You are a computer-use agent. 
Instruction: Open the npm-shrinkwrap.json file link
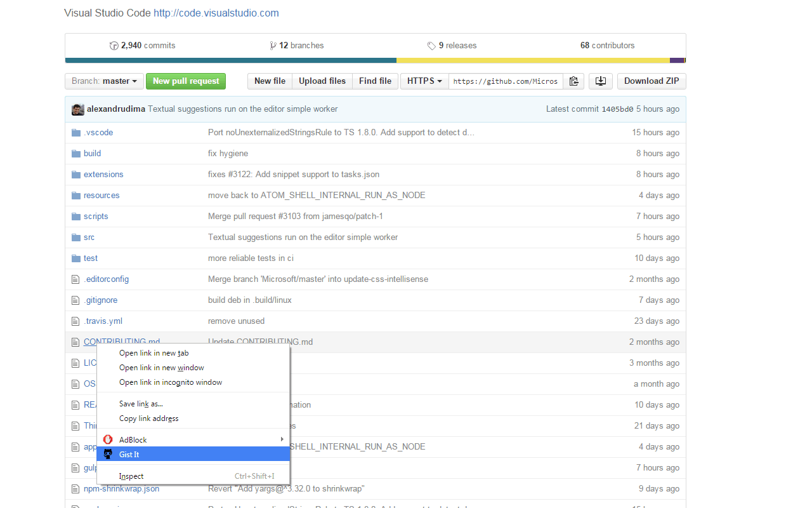[121, 489]
